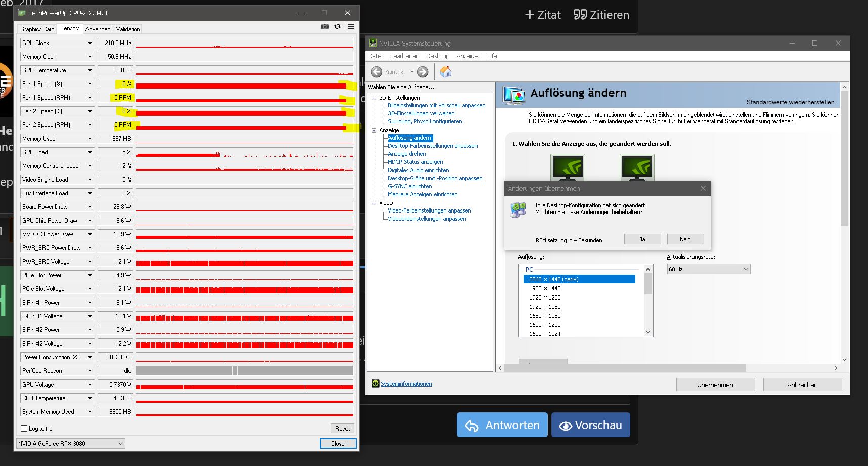Select the first monitor display icon
This screenshot has height=466, width=868.
[568, 168]
